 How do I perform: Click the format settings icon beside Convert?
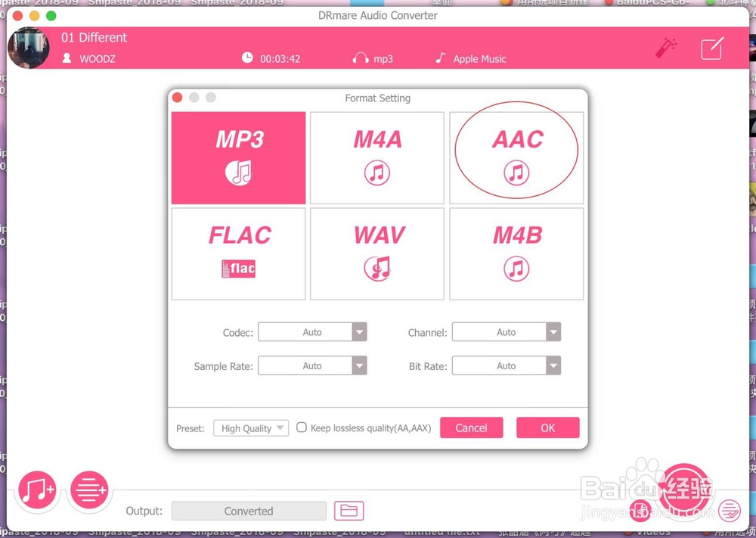(x=640, y=511)
